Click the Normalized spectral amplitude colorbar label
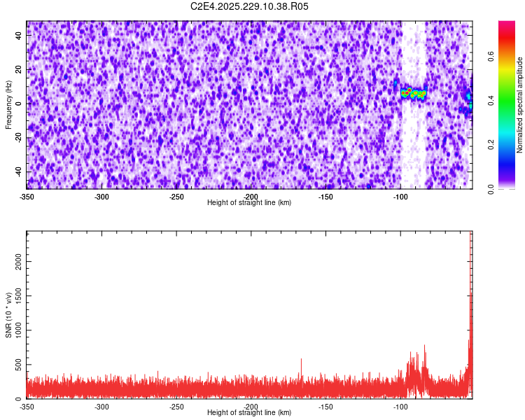525x420 pixels. (x=519, y=105)
